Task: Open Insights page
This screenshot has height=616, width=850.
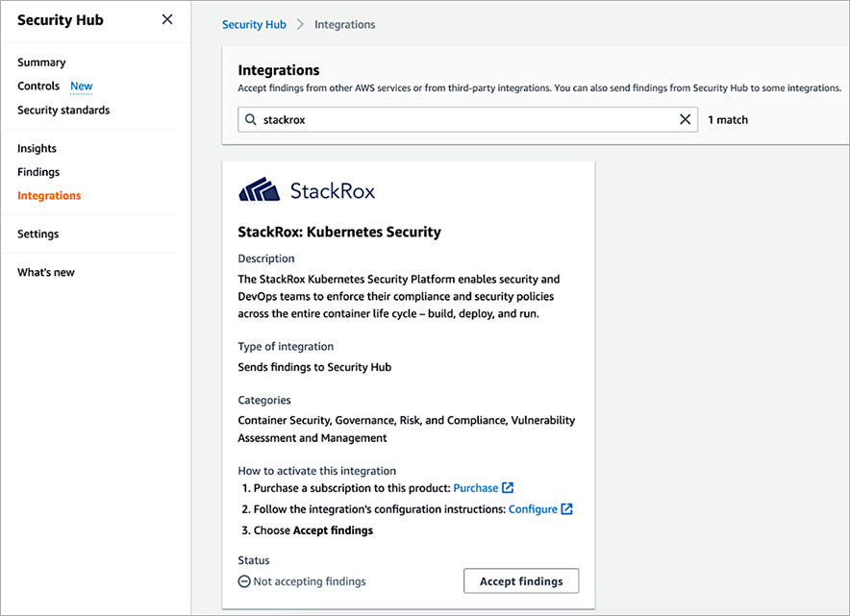Action: tap(37, 148)
